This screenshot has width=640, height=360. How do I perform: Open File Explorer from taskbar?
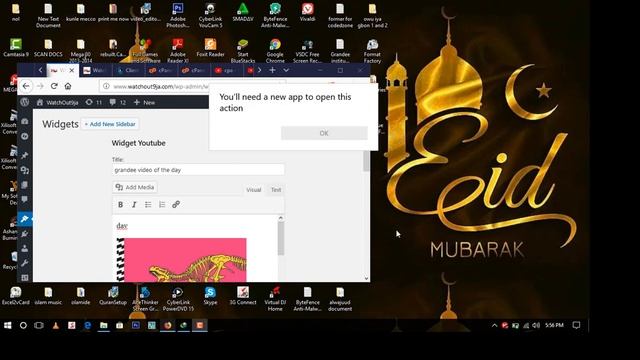104,325
